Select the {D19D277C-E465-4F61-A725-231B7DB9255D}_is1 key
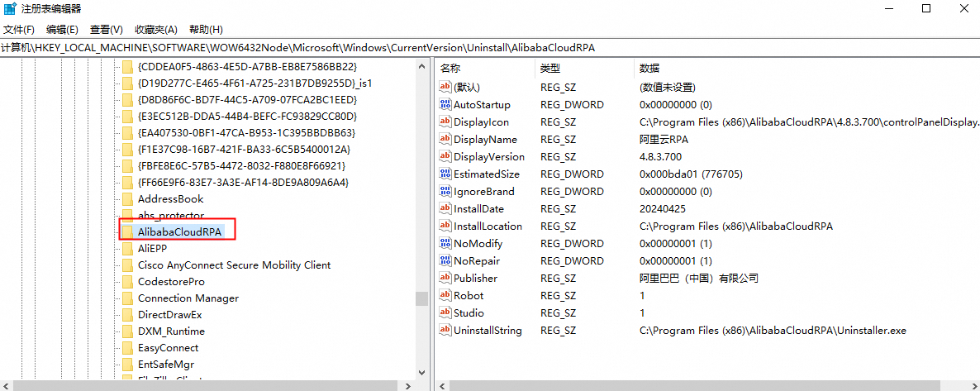This screenshot has width=980, height=391. [x=255, y=83]
